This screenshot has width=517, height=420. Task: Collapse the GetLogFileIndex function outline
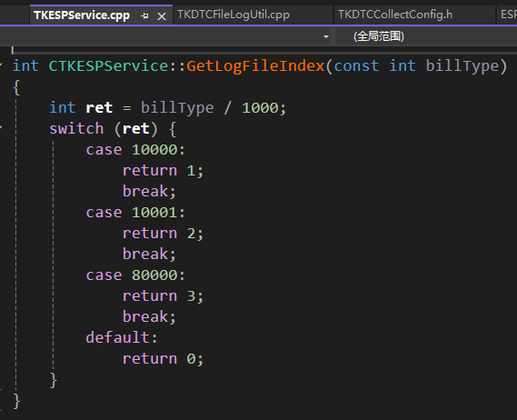pyautogui.click(x=1, y=65)
